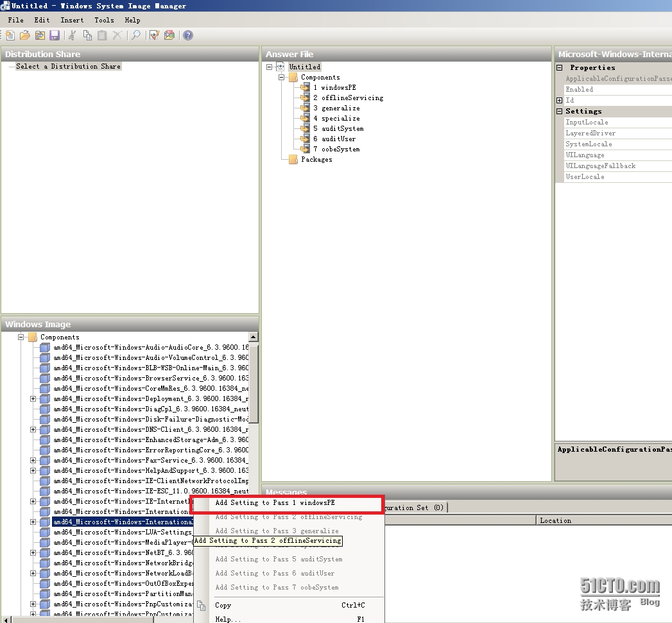Click the icon beside 3 generalize pass
The image size is (672, 623).
305,108
